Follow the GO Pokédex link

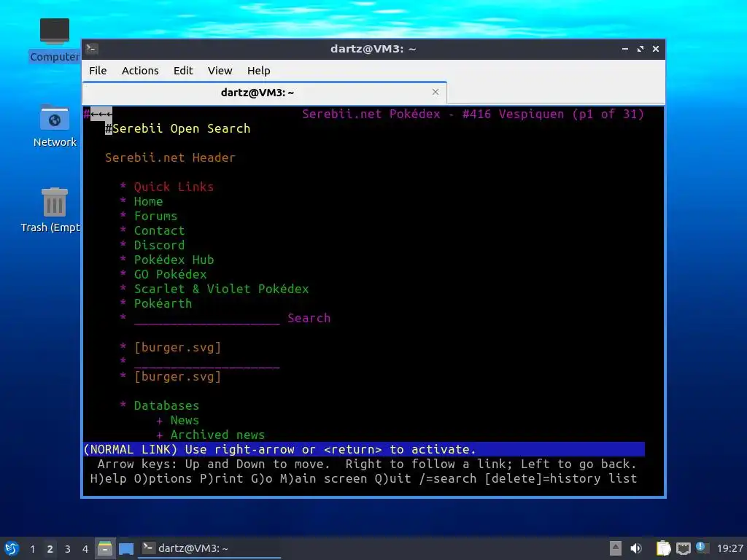pos(170,274)
